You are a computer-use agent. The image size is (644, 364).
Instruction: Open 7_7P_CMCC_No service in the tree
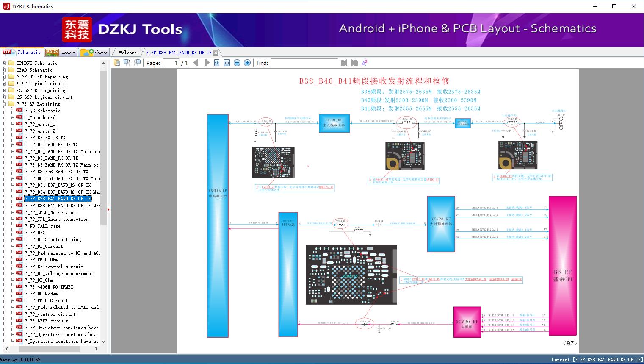[50, 212]
